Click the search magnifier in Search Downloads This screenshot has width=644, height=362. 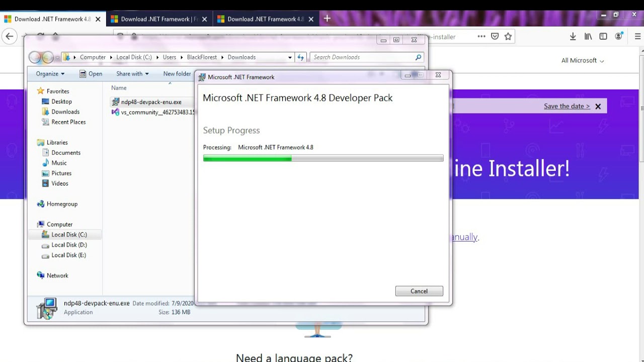tap(418, 57)
